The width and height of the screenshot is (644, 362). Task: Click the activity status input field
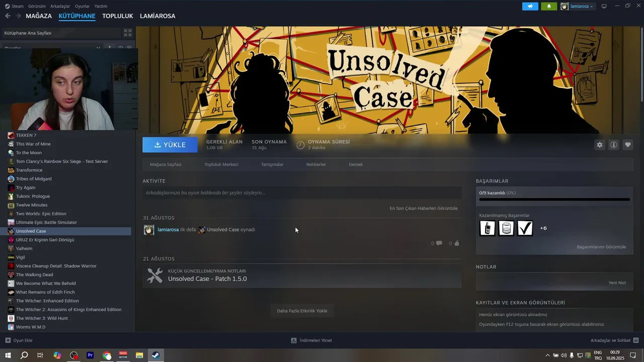pos(302,193)
